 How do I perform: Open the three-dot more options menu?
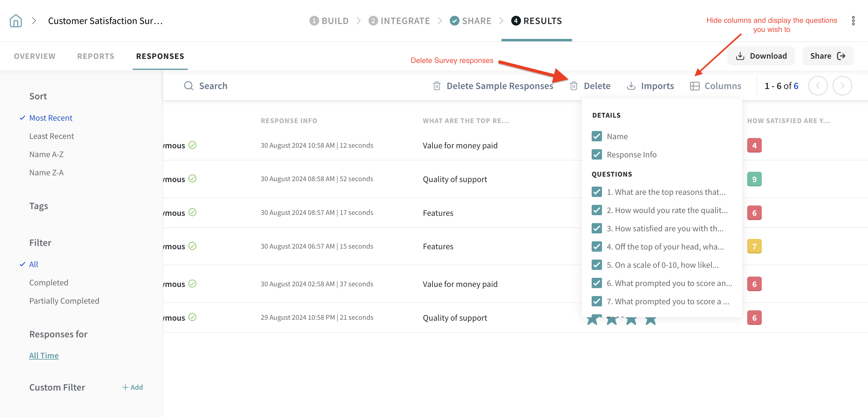(x=853, y=21)
